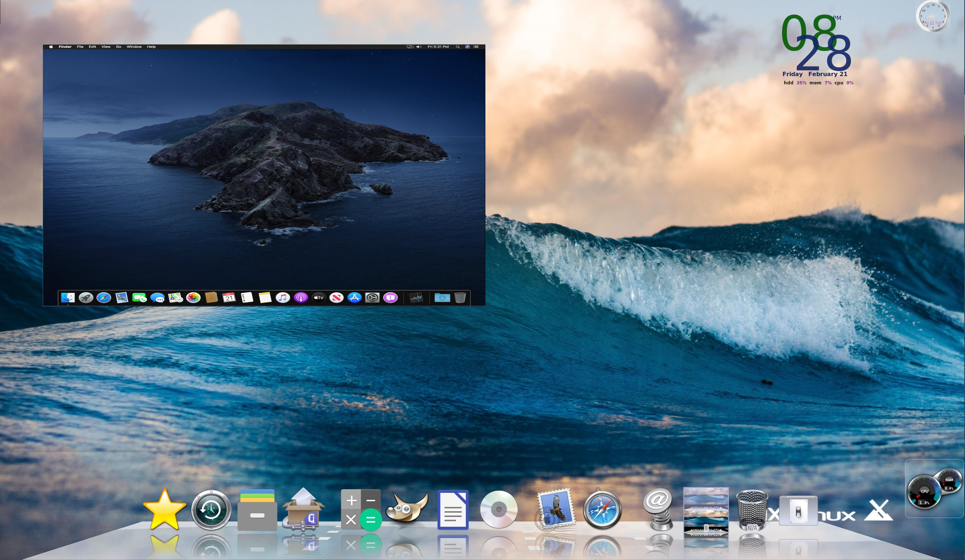
Task: Launch the Calculator in the bottom dock
Action: pyautogui.click(x=361, y=510)
